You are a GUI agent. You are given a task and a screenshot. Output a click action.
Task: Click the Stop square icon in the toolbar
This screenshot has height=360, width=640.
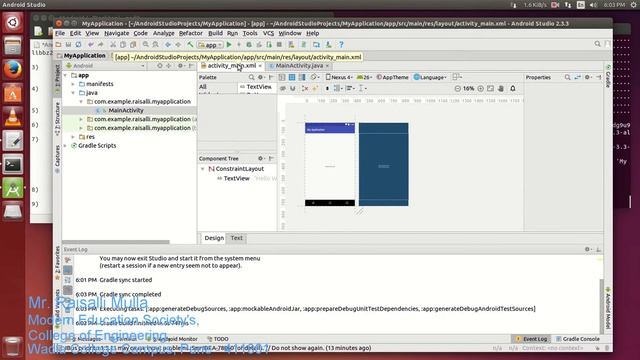[279, 44]
